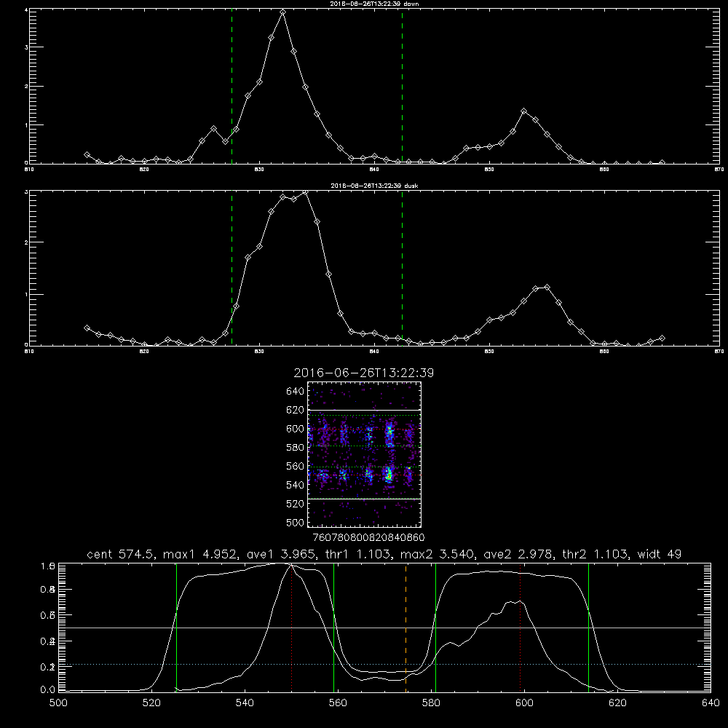This screenshot has width=728, height=728.
Task: Click the topmost diamond marker in dusk plot
Action: [305, 191]
